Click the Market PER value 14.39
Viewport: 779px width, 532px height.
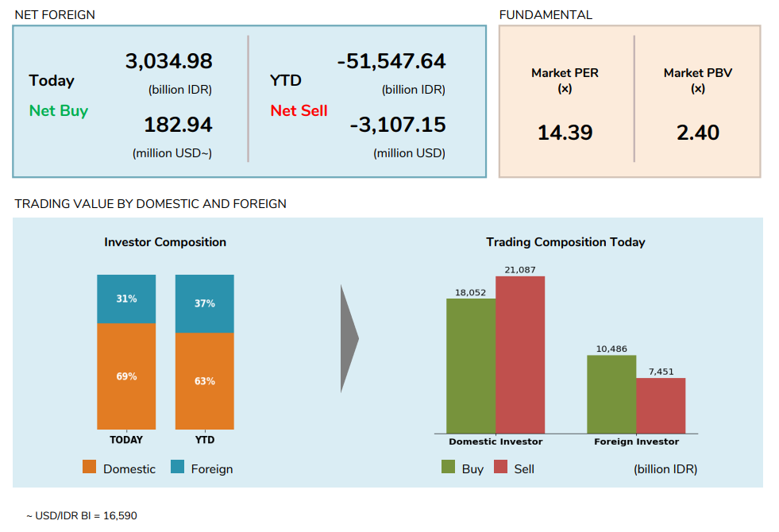[x=565, y=133]
